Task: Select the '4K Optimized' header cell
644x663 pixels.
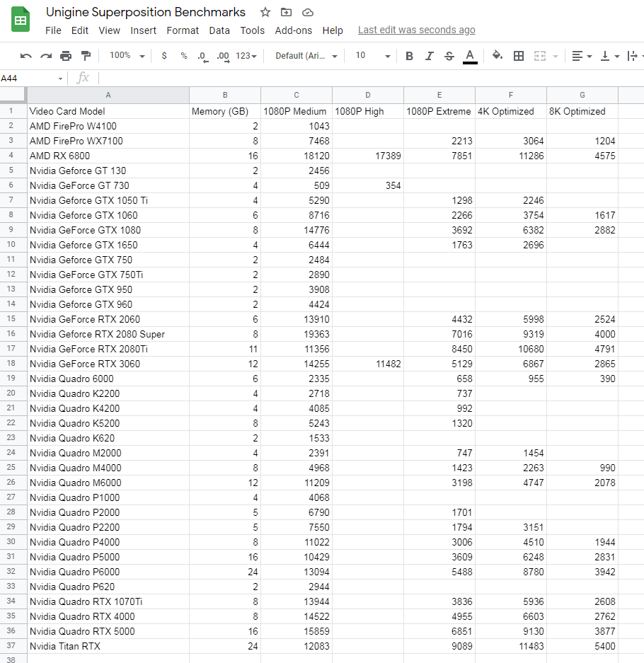Action: pos(511,111)
